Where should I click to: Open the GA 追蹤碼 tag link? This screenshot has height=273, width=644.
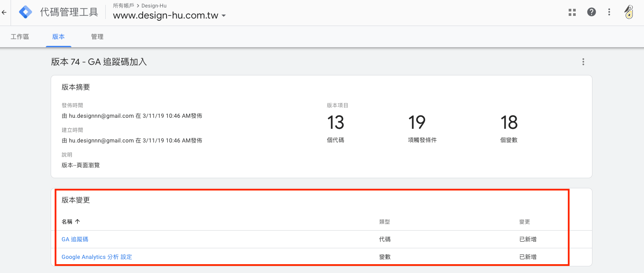point(75,239)
